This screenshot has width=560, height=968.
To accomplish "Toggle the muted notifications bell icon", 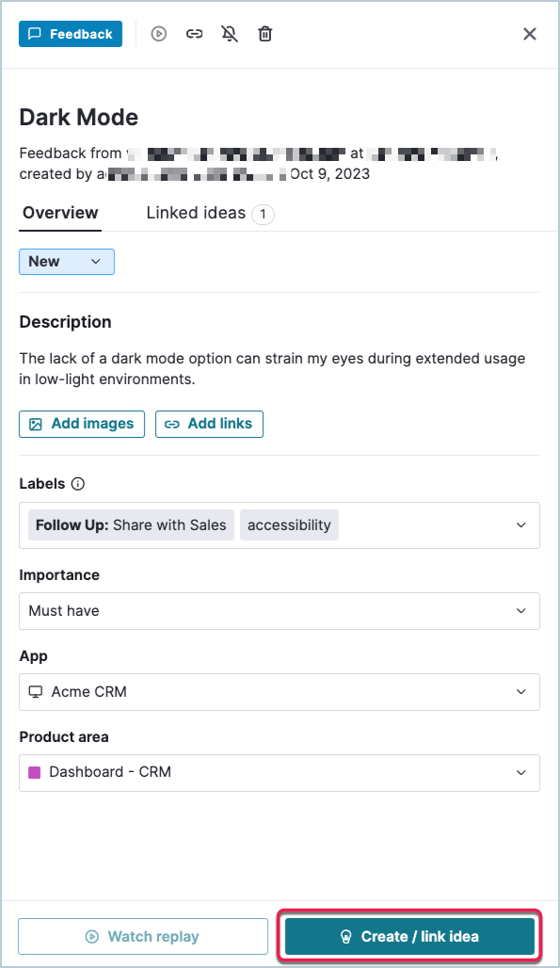I will coord(229,34).
